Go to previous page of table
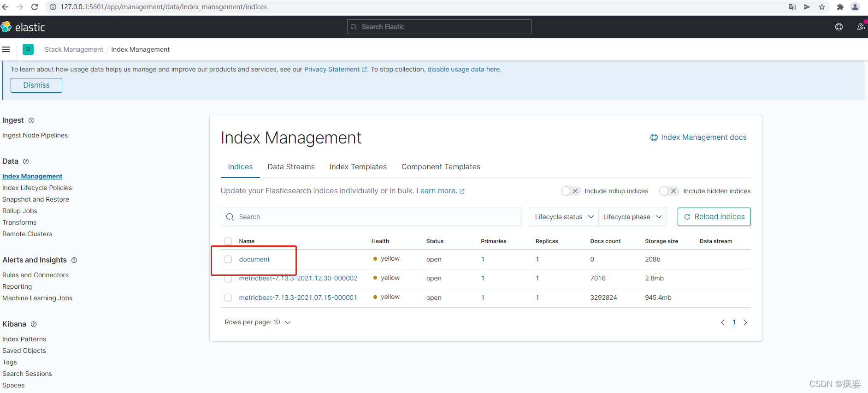 (x=723, y=322)
